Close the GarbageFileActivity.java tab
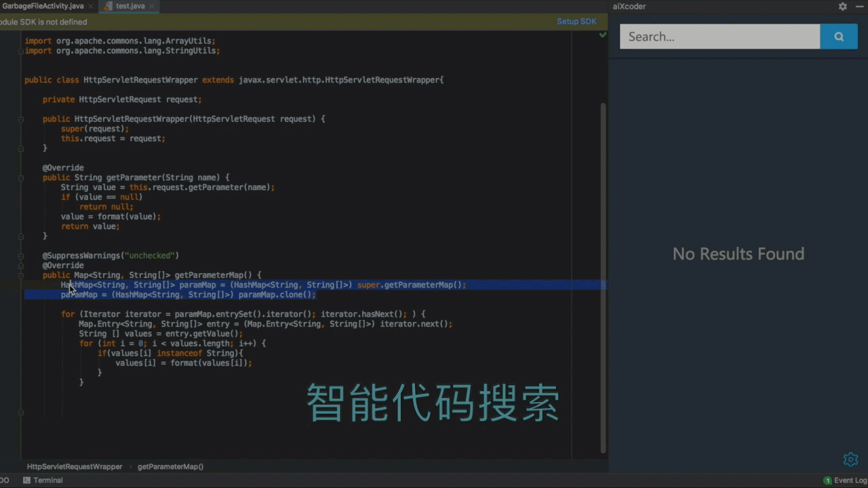The image size is (868, 488). point(92,6)
